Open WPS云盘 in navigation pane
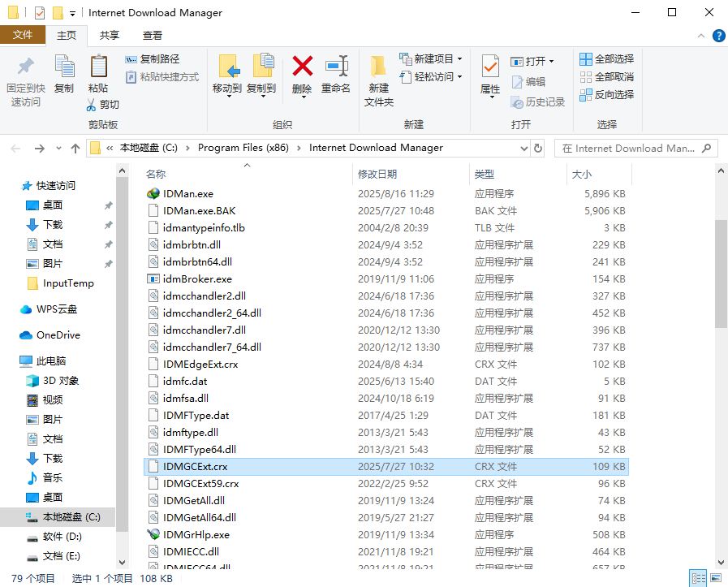This screenshot has width=728, height=587. click(x=48, y=309)
